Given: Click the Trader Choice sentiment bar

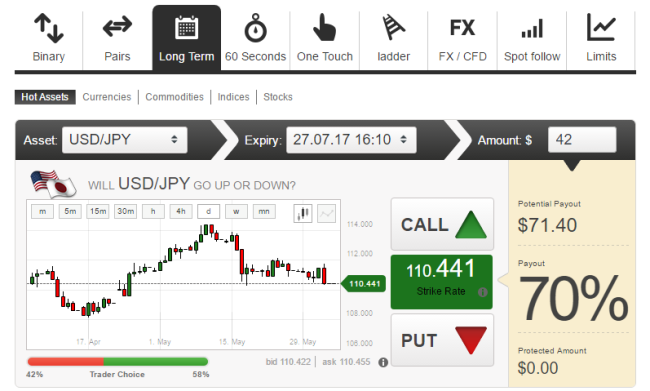Looking at the screenshot, I should [118, 362].
